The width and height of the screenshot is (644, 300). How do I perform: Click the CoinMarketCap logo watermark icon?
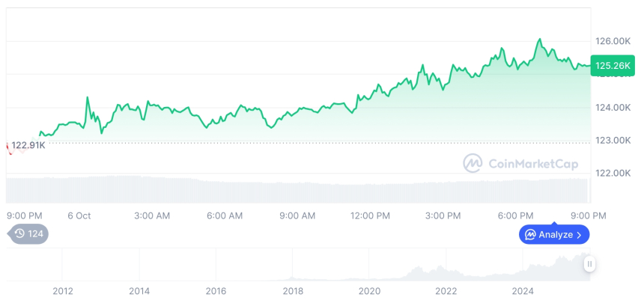pos(473,163)
